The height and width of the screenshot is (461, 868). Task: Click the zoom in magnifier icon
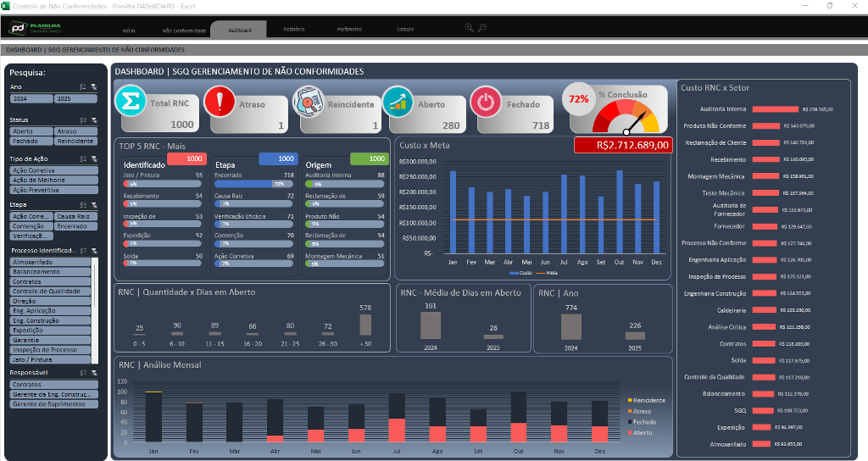pos(469,28)
